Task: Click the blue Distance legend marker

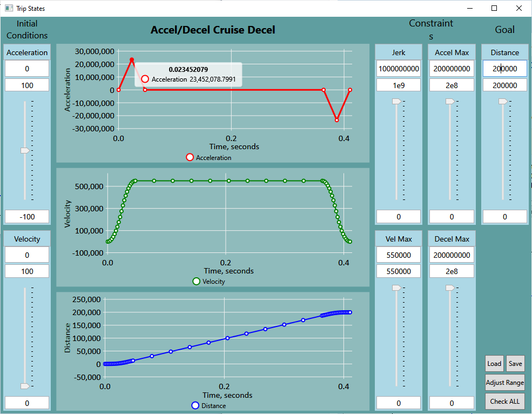Action: [x=195, y=405]
